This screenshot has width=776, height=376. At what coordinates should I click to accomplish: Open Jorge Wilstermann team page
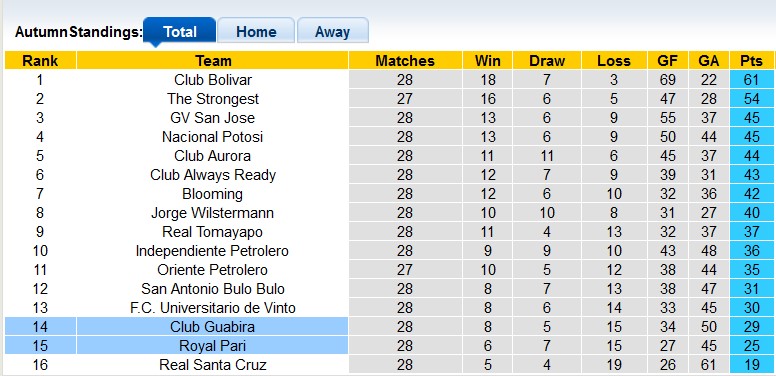click(x=213, y=213)
